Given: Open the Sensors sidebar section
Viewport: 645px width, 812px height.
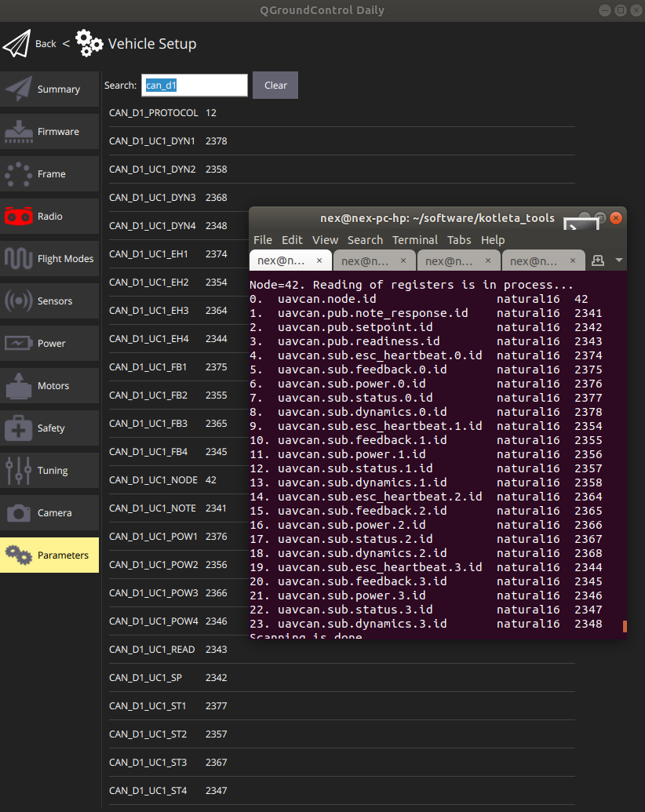Looking at the screenshot, I should [49, 301].
